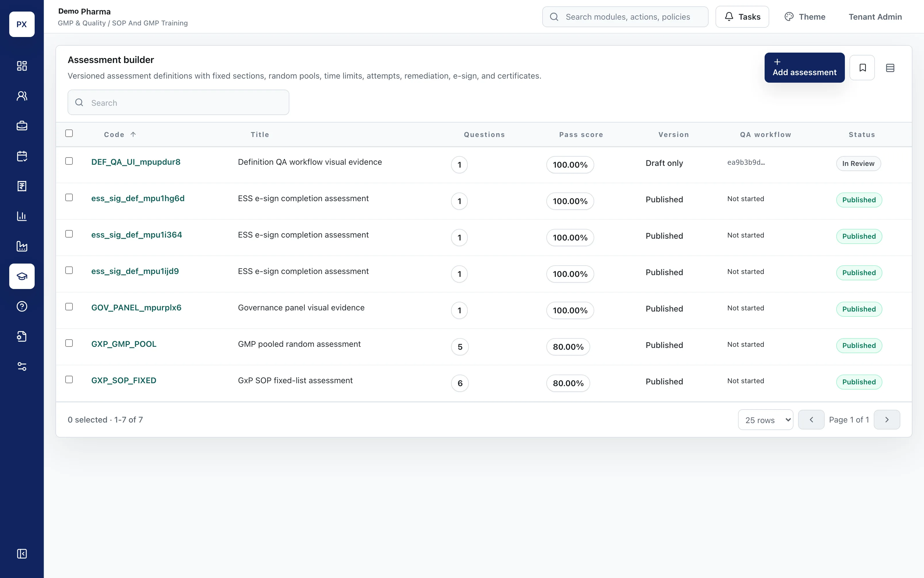Open the calendar check icon in sidebar
The height and width of the screenshot is (578, 924).
22,156
